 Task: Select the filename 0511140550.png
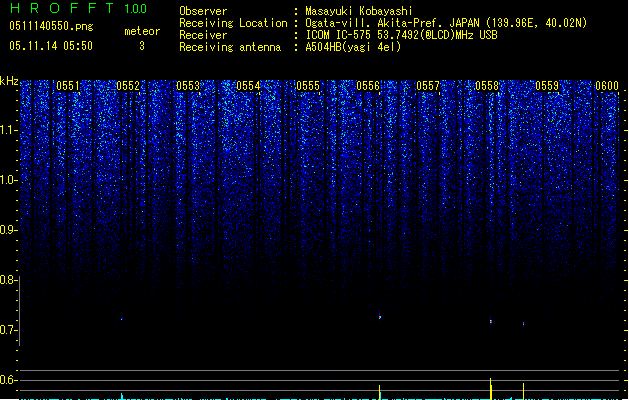point(51,26)
